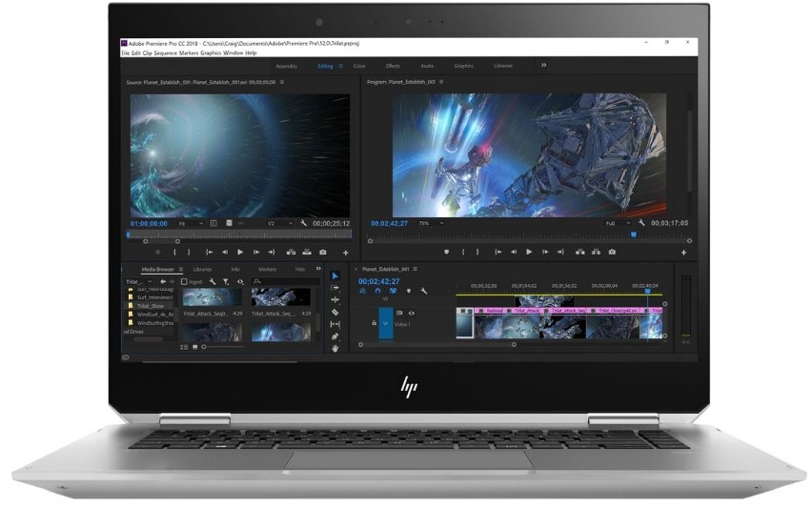Toggle Video 1 track output eye
Viewport: 812px width, 509px height.
coord(412,313)
